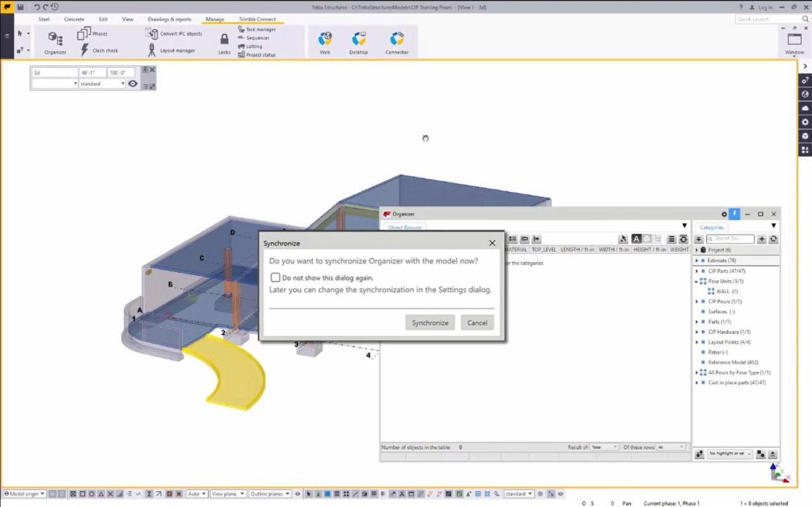The height and width of the screenshot is (507, 812).
Task: Select the Reference Model (452) category
Action: 733,363
